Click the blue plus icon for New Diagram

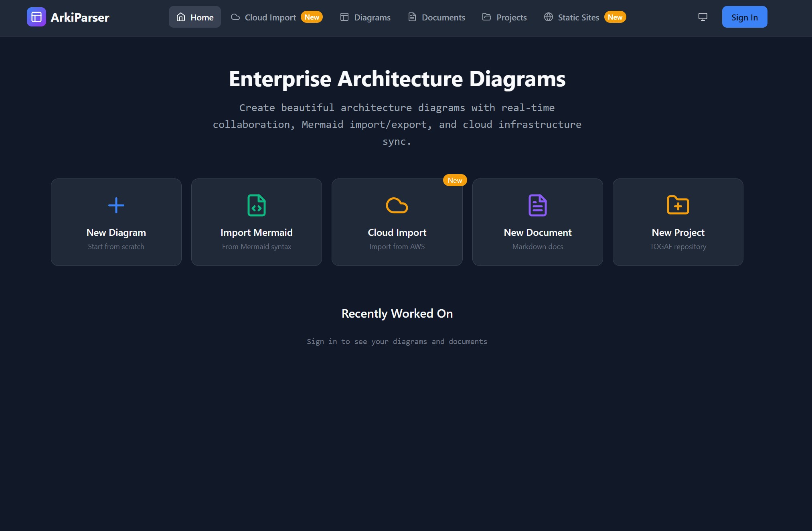point(116,205)
